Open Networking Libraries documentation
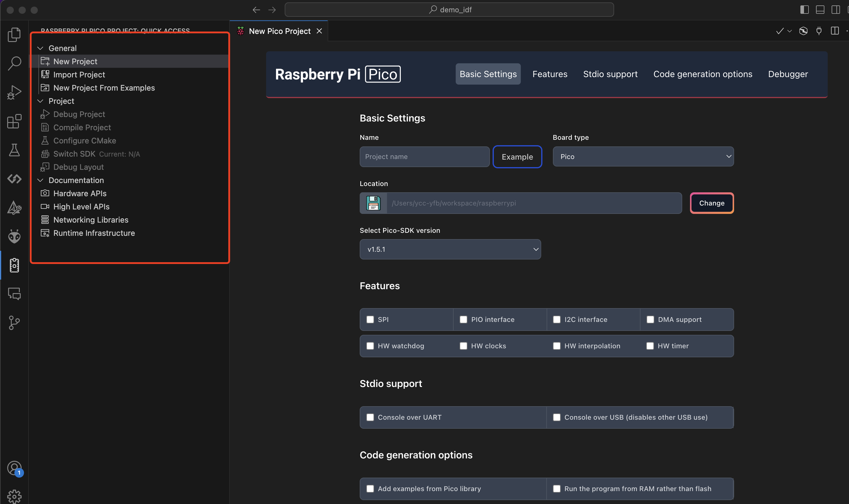The width and height of the screenshot is (849, 504). [129, 220]
